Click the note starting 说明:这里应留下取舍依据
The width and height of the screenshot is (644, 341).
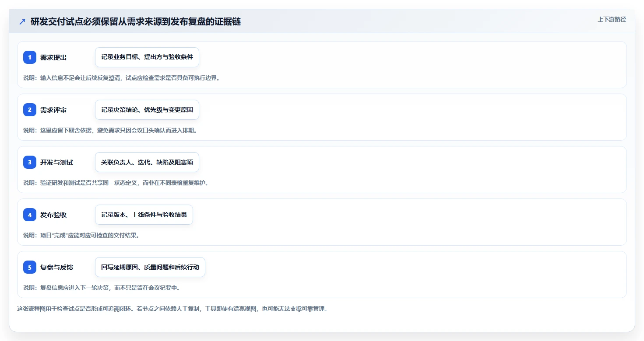tap(110, 130)
